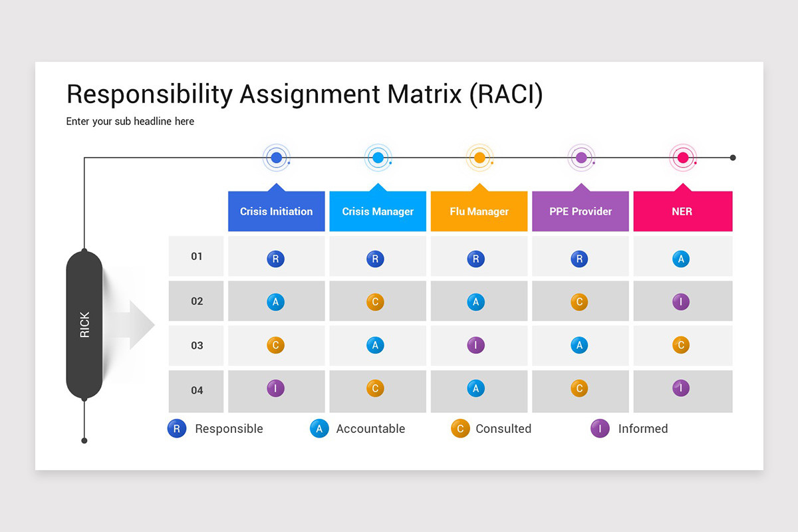Click the I badge in Crisis Initiation row 04
This screenshot has width=798, height=532.
[x=275, y=388]
